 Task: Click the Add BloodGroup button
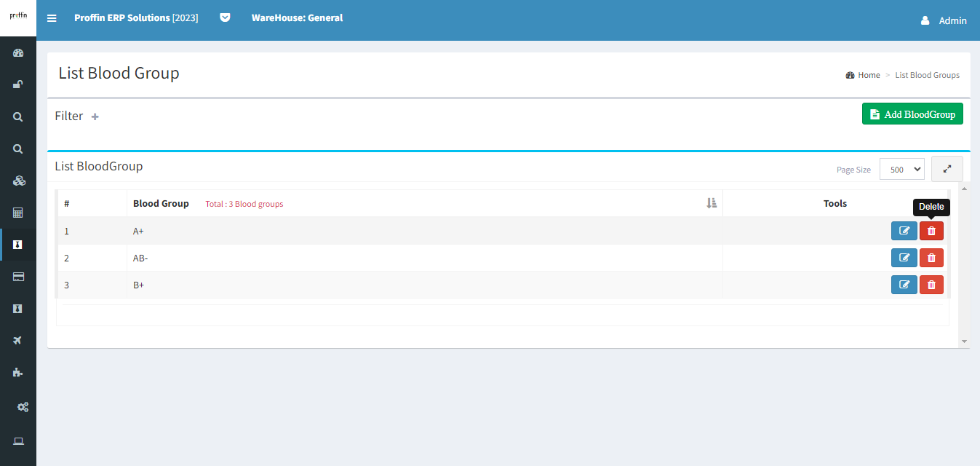click(912, 114)
